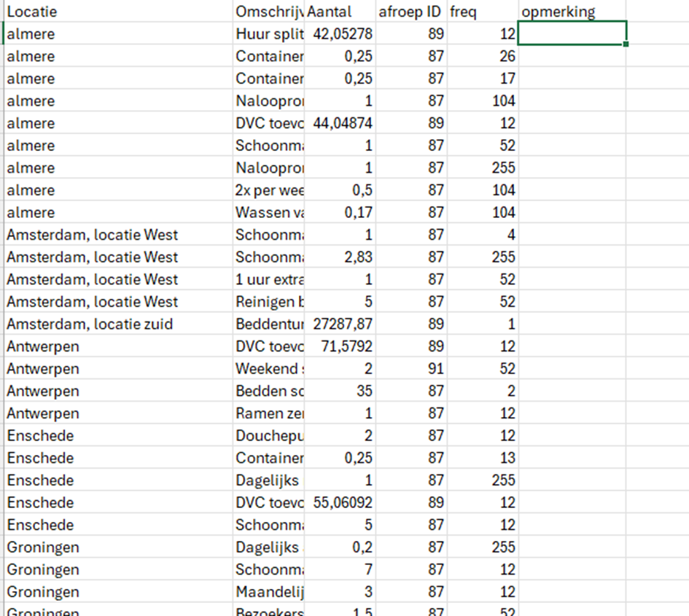Click the Aantal value 42,05278
689x616 pixels.
click(340, 34)
